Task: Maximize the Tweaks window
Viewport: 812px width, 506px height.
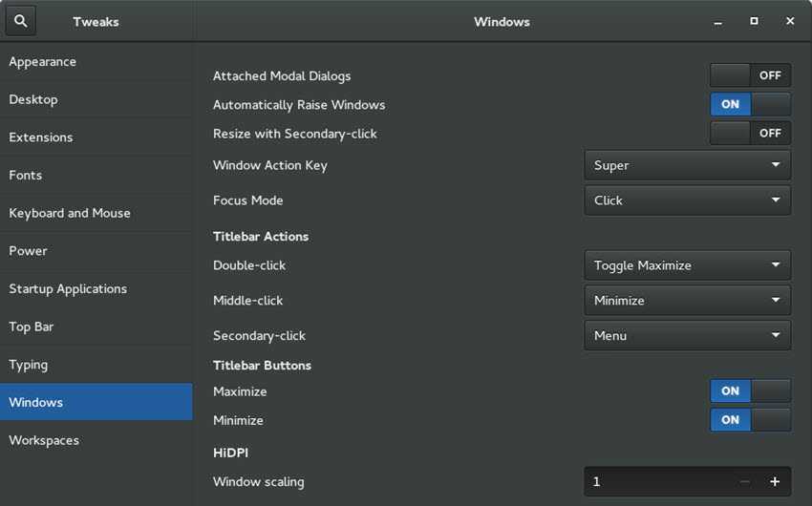Action: [754, 21]
